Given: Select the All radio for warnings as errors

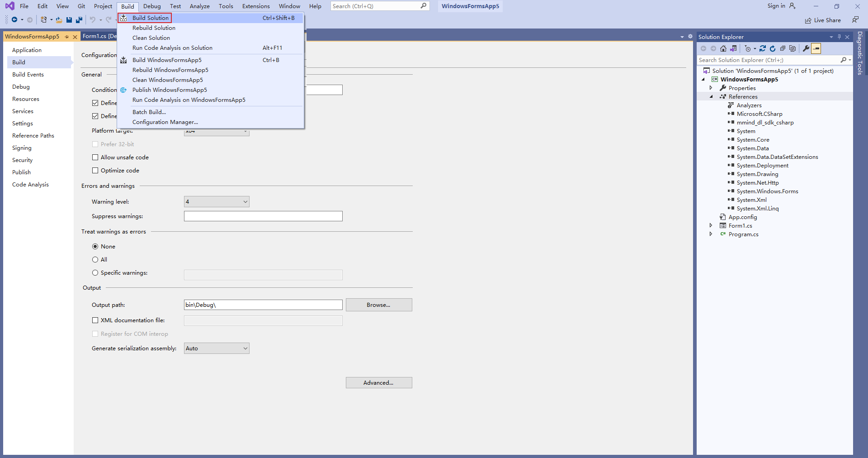Looking at the screenshot, I should [95, 260].
